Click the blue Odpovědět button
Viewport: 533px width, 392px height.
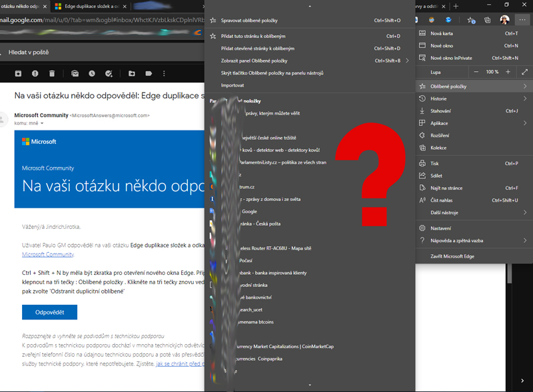49,312
